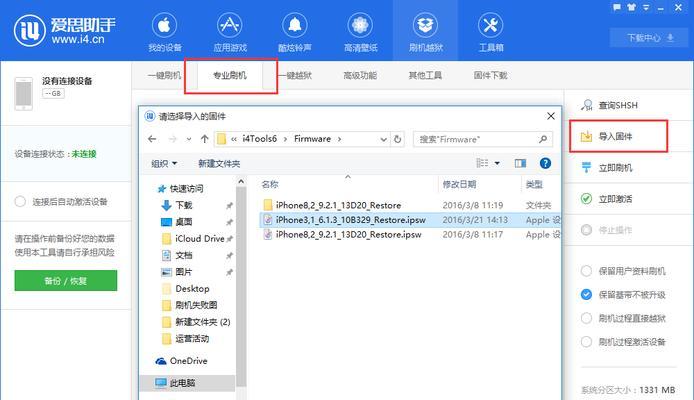Screen dimensions: 694x400
Task: Click search magnifier icon in dialog
Action: [x=543, y=139]
